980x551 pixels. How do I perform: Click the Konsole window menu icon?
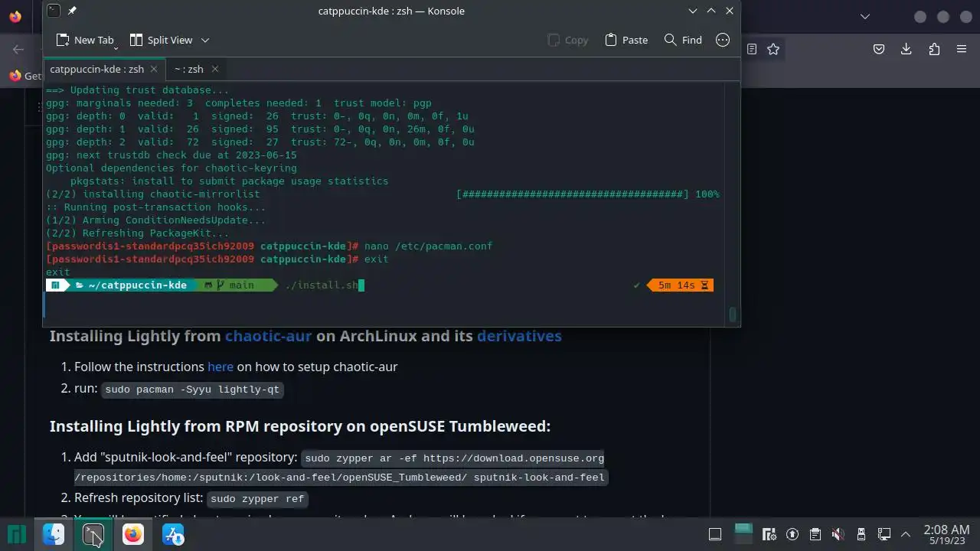tap(53, 11)
